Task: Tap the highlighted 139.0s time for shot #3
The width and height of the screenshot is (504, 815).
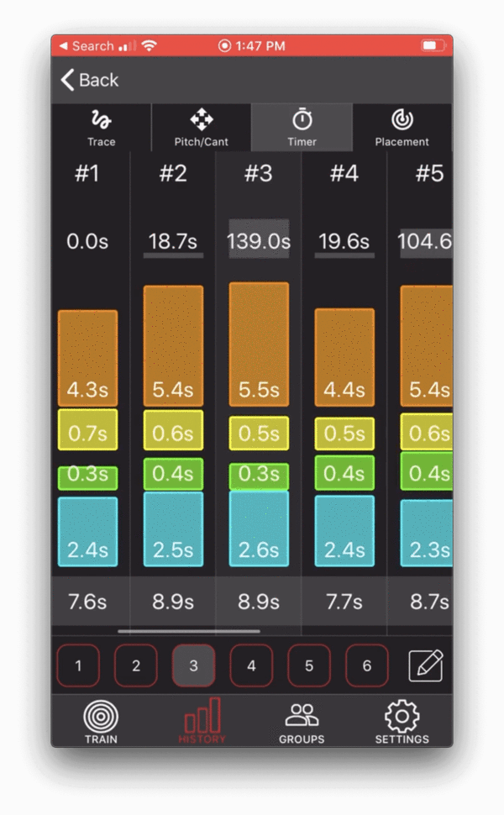Action: (258, 241)
